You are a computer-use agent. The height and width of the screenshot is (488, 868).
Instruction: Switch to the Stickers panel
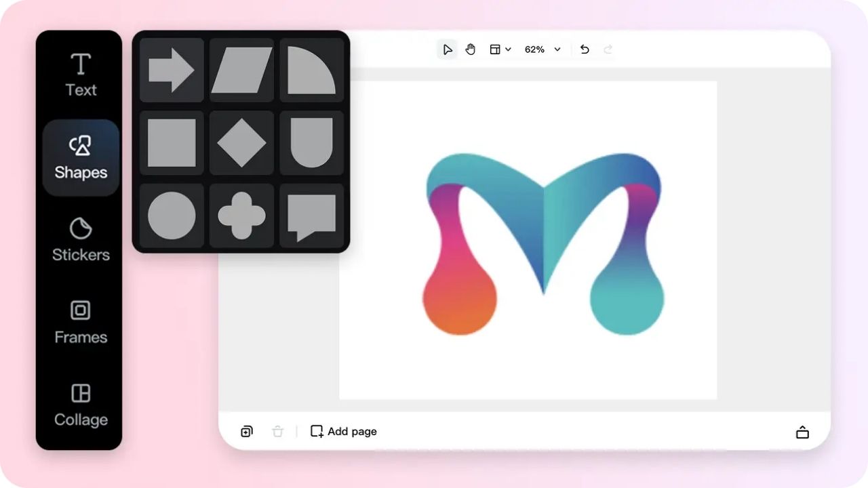pos(80,240)
